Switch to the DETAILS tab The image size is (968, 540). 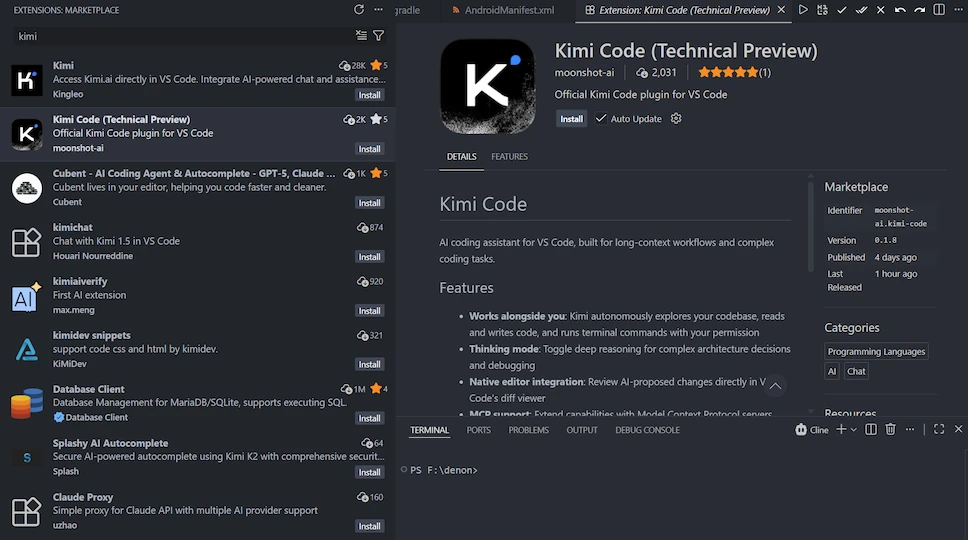[461, 157]
